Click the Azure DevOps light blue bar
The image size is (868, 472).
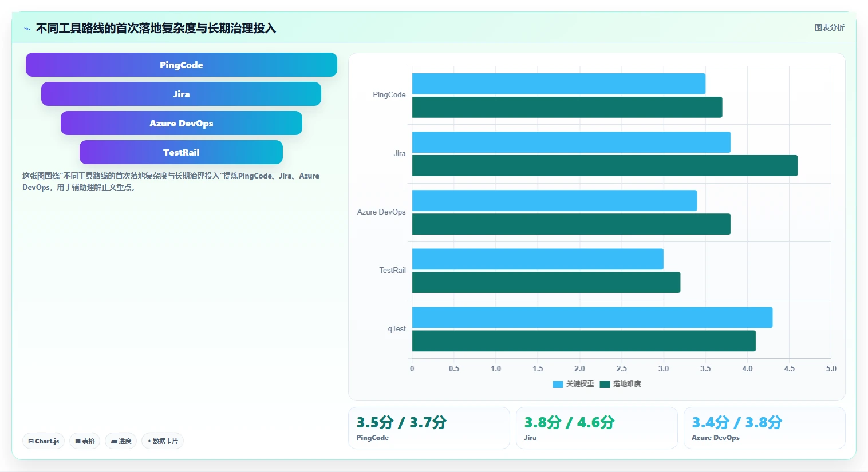coord(555,201)
